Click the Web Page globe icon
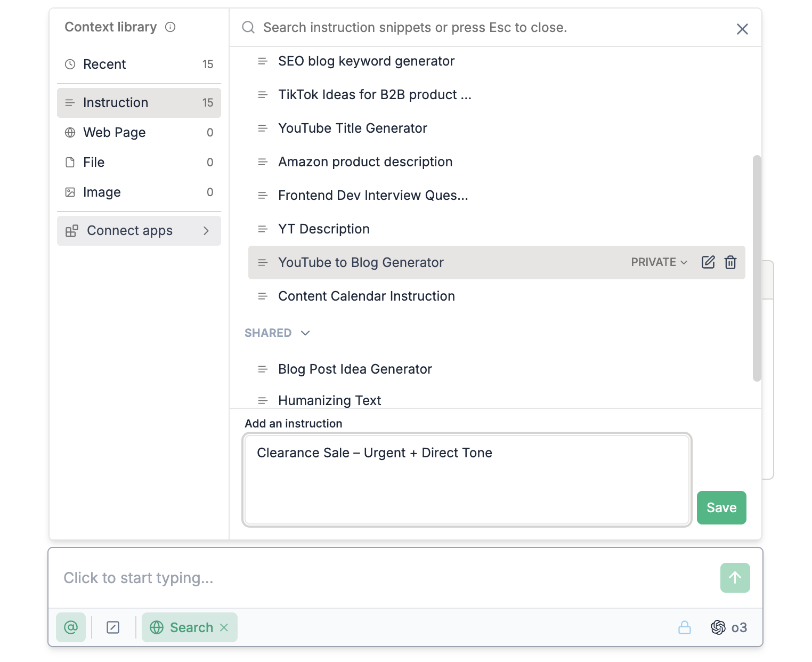Viewport: 812px width, 662px height. [70, 133]
